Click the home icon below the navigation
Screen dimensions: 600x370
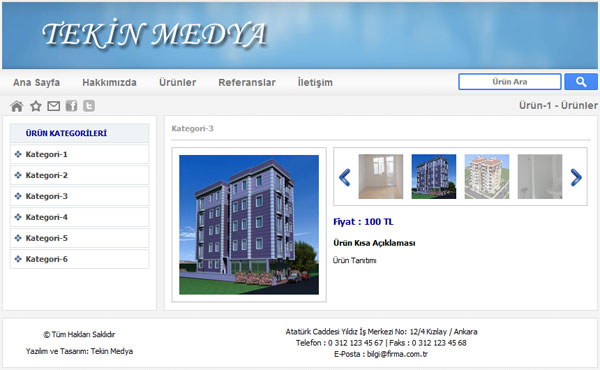17,106
